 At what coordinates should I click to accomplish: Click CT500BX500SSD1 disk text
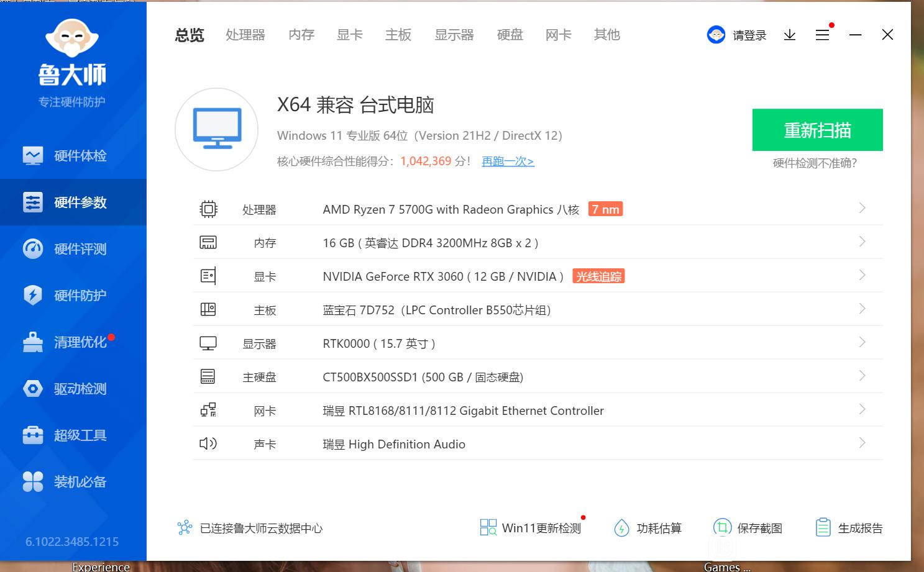423,378
